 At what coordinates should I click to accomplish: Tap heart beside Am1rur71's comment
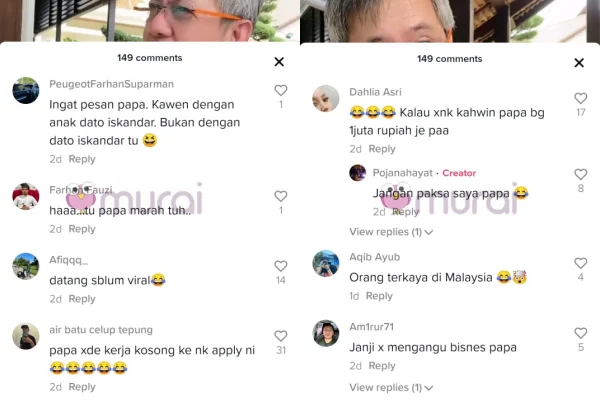pos(580,333)
